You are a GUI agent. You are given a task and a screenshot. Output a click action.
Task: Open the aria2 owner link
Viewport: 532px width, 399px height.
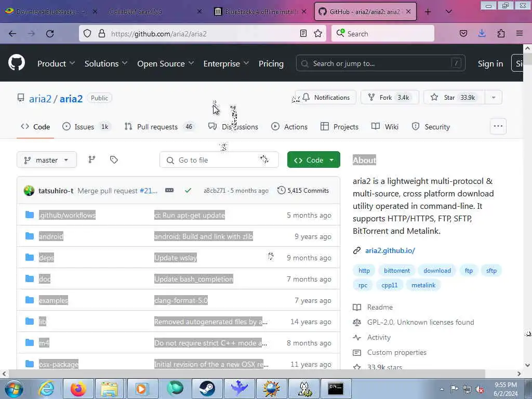40,99
